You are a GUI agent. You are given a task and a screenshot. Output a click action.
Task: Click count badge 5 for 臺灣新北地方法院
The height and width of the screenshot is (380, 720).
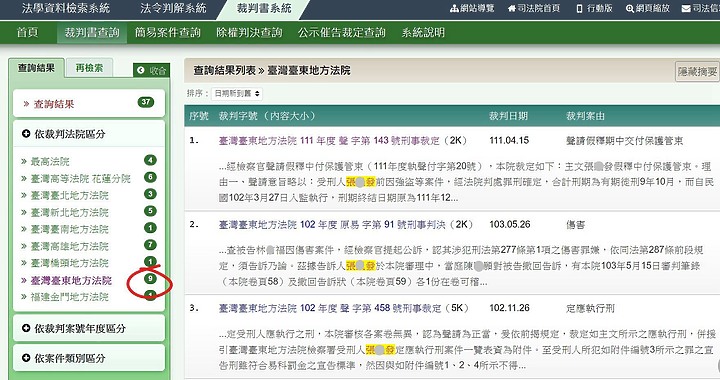tap(150, 211)
